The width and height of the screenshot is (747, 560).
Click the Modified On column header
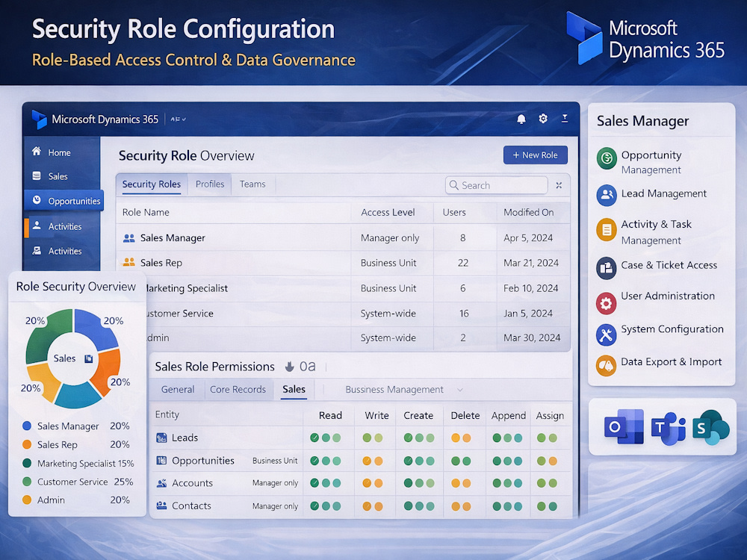pos(528,212)
